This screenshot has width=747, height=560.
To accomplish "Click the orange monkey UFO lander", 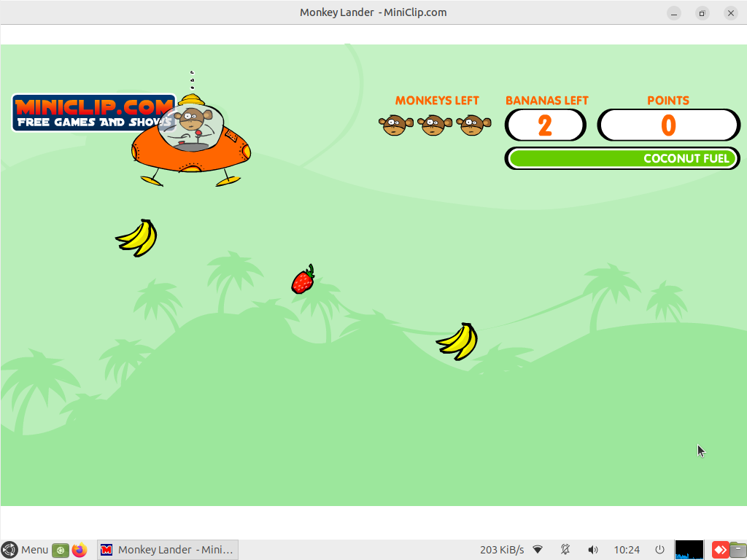I will click(x=191, y=141).
